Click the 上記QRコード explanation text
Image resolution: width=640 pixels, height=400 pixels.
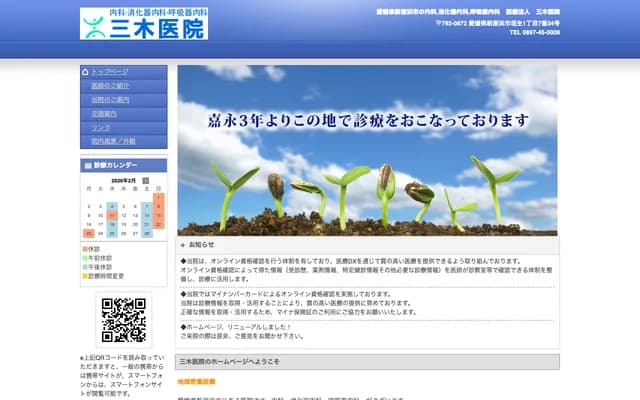[122, 376]
